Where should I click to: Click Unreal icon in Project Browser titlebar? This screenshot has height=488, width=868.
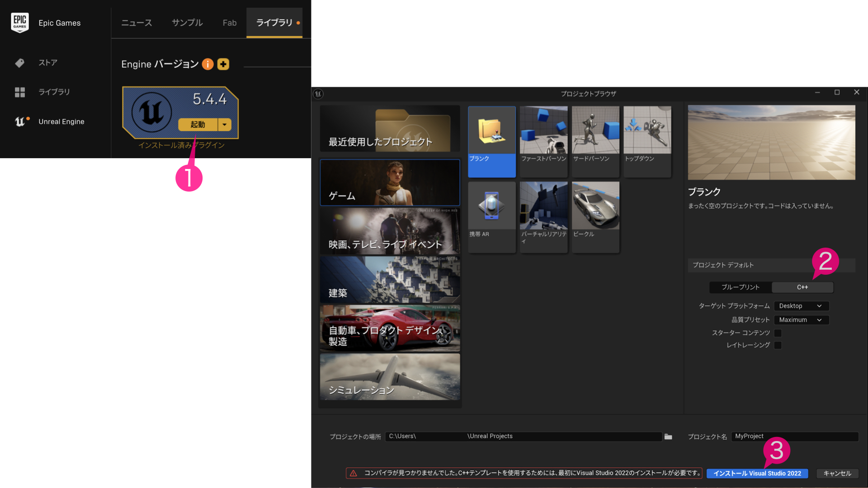[x=318, y=94]
